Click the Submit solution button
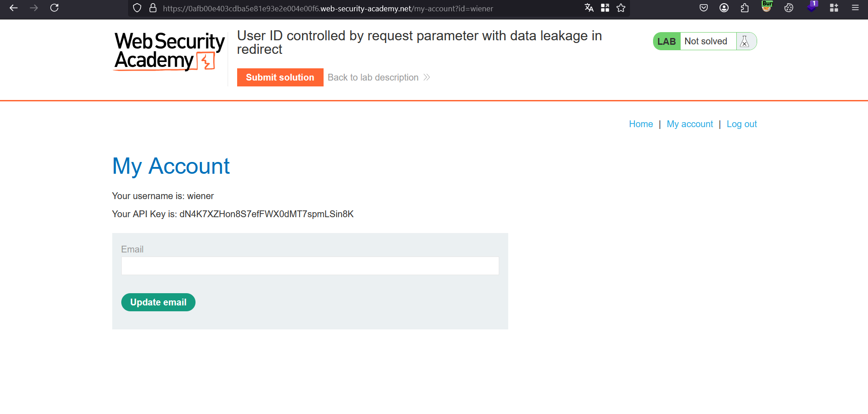This screenshot has width=868, height=414. pyautogui.click(x=280, y=77)
